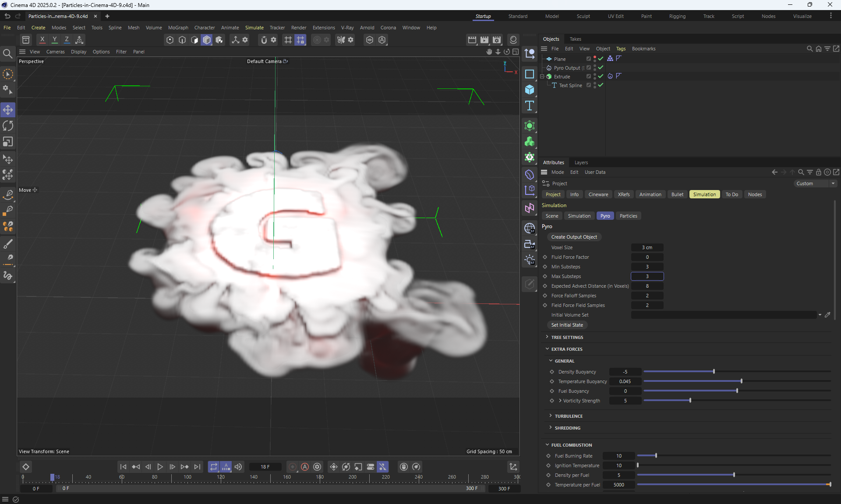Viewport: 841px width, 504px height.
Task: Add a Text spline object
Action: (x=530, y=106)
